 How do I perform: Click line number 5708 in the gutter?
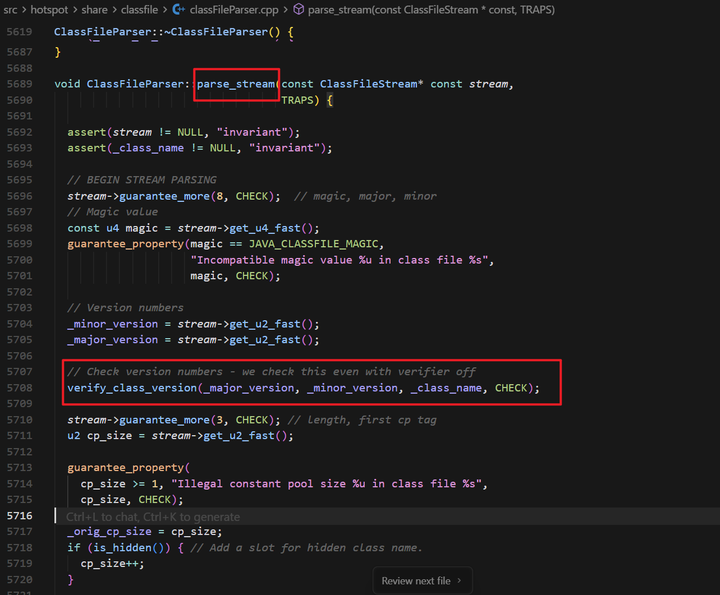pos(20,388)
